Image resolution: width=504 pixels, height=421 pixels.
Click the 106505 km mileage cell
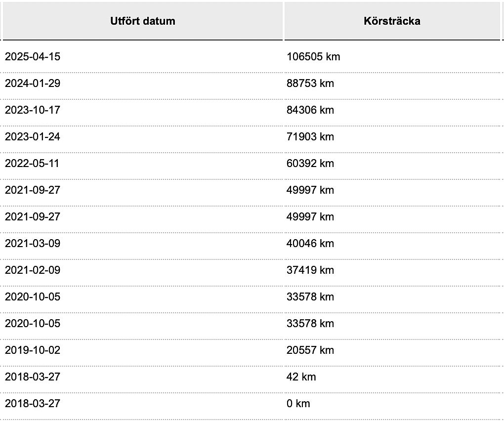313,57
